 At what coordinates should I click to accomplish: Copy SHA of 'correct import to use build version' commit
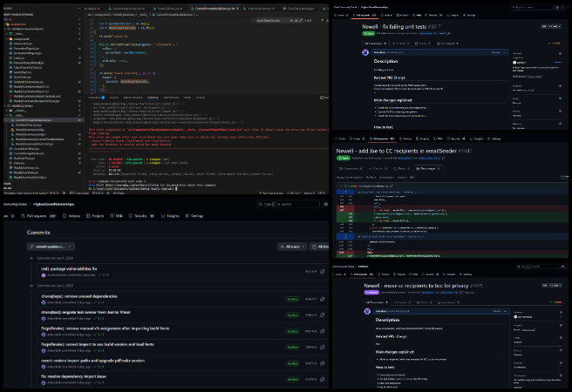(322, 348)
